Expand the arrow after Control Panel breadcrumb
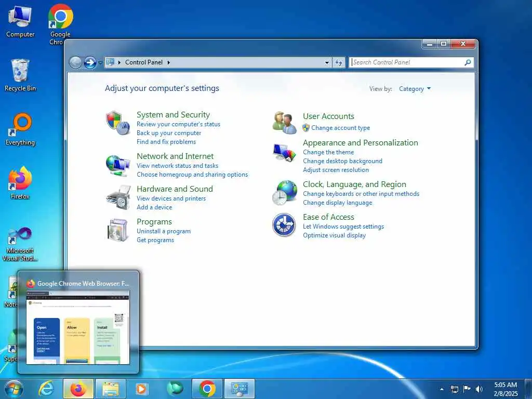The height and width of the screenshot is (399, 532). click(169, 62)
